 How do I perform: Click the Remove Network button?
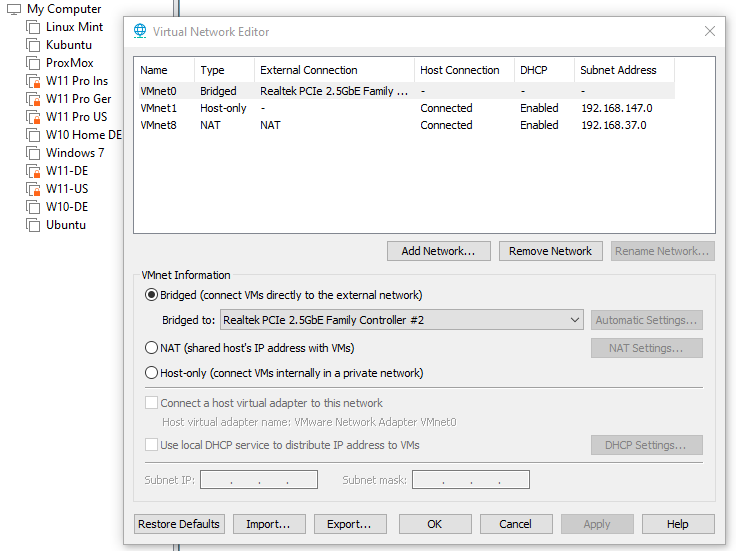[x=550, y=251]
